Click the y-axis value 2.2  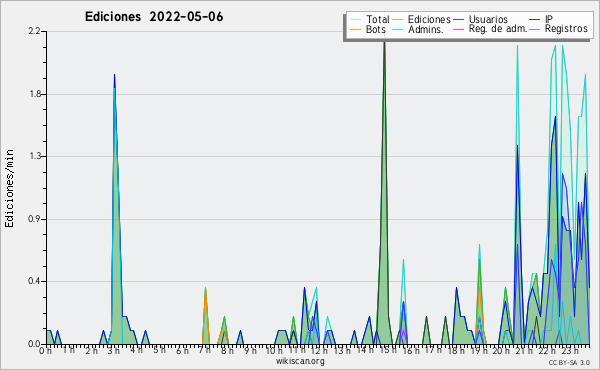[x=34, y=31]
